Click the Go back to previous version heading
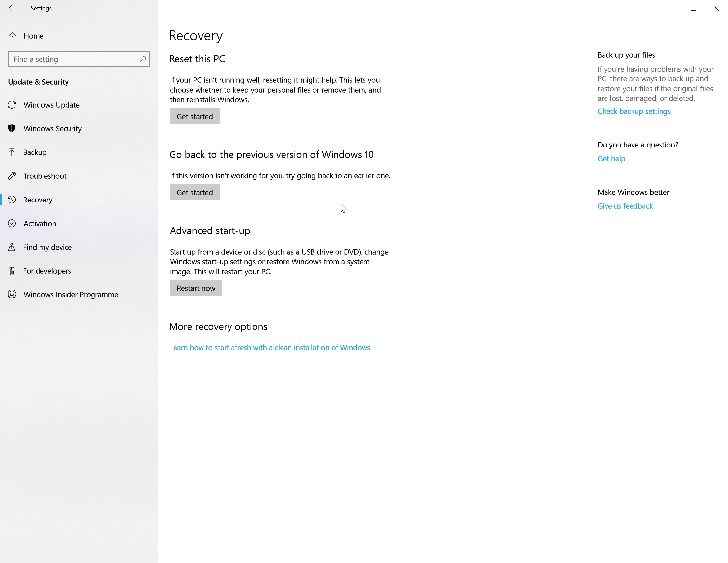Viewport: 728px width, 563px height. click(x=272, y=155)
